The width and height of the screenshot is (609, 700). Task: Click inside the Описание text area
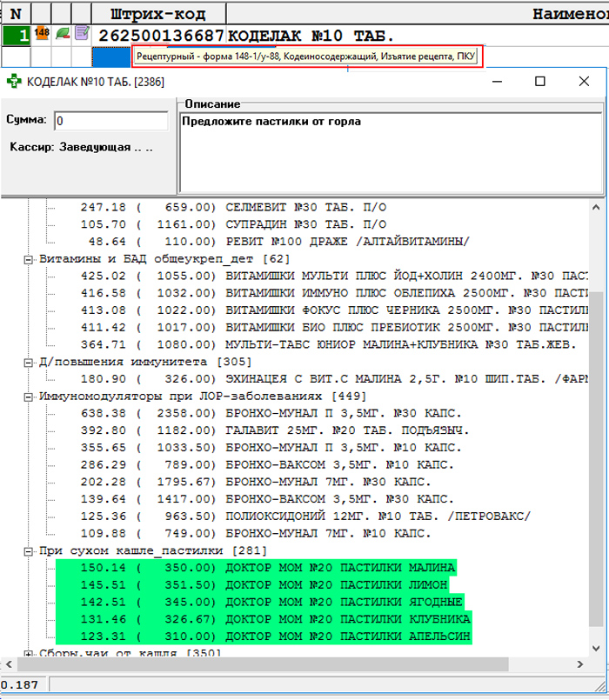click(391, 152)
